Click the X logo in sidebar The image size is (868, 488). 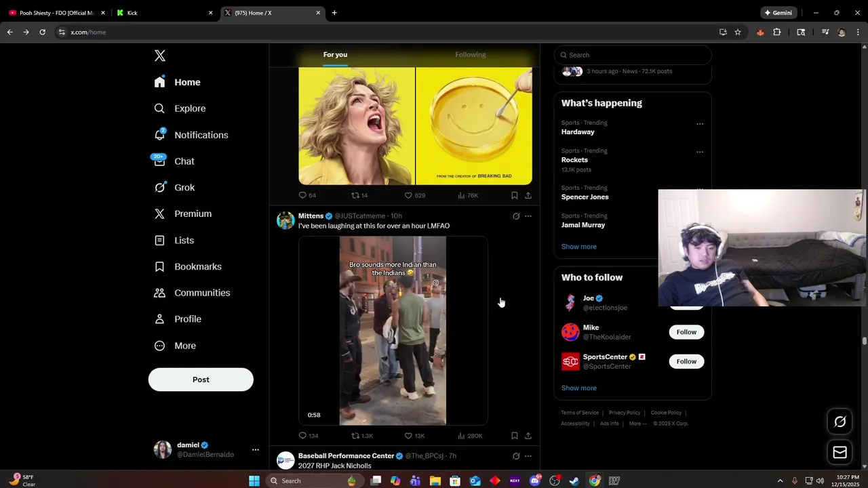coord(160,56)
